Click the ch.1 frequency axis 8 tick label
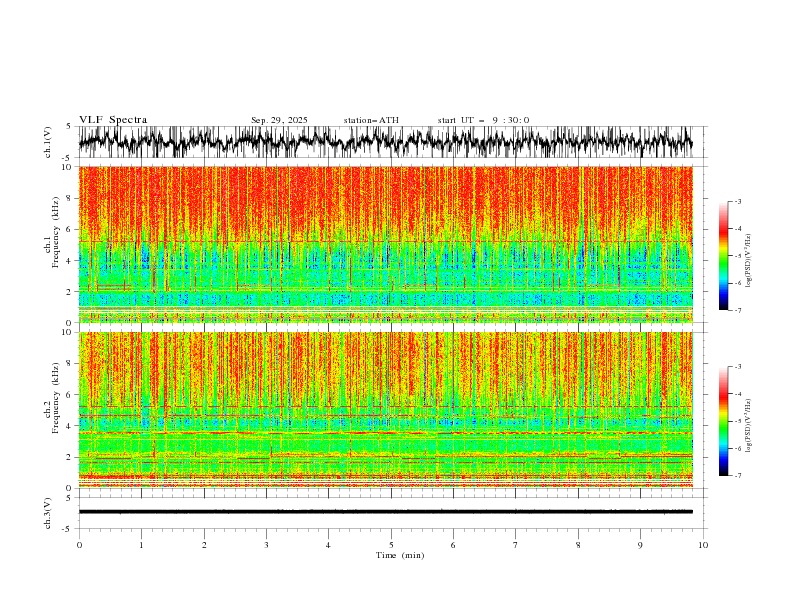 click(70, 198)
